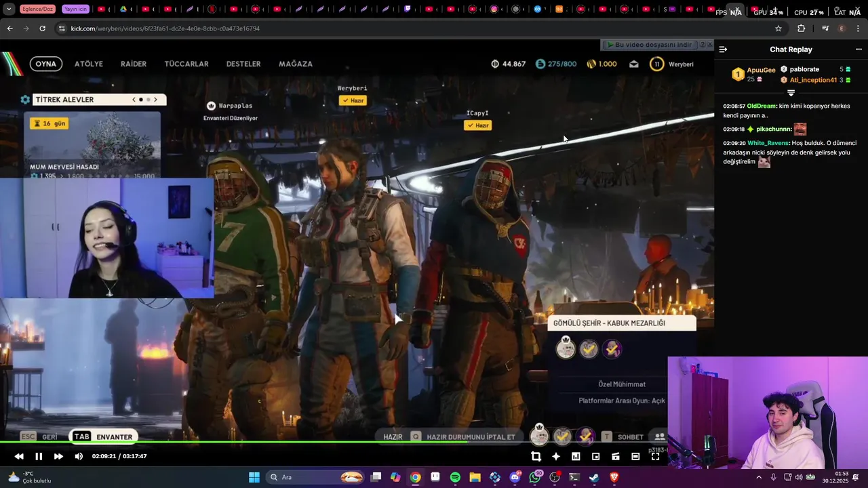
Task: Bookmark this page with star icon
Action: click(778, 28)
